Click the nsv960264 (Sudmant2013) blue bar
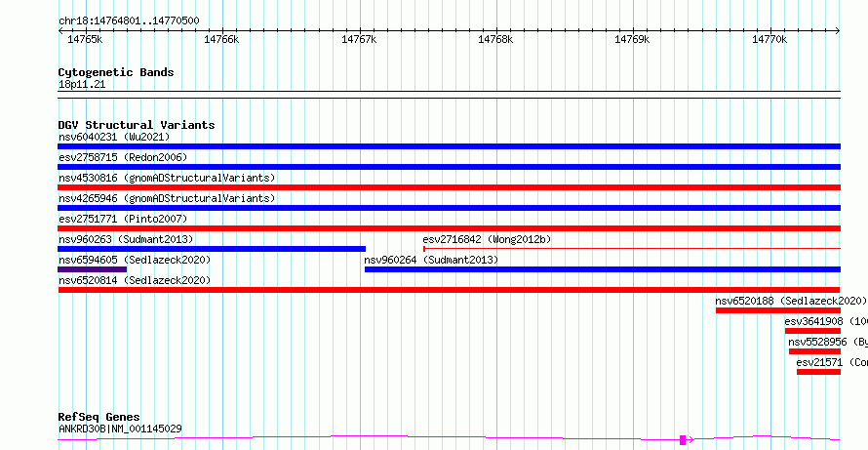The width and height of the screenshot is (868, 450). (x=603, y=269)
